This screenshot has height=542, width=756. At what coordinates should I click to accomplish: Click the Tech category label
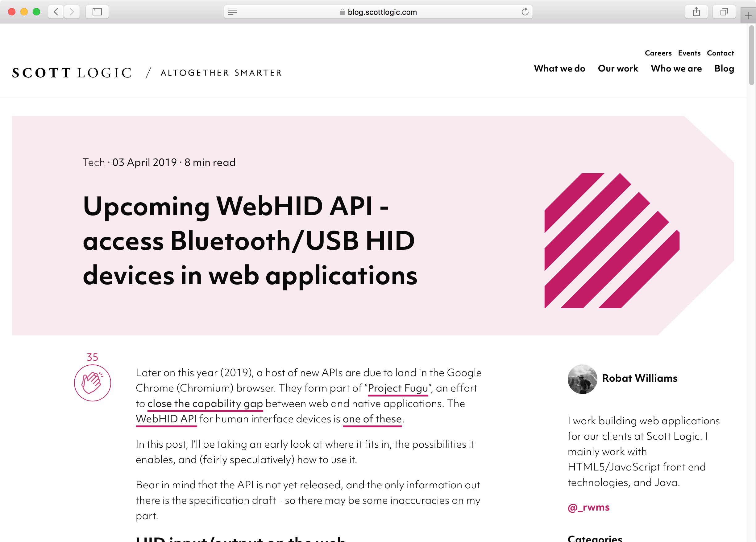click(94, 162)
